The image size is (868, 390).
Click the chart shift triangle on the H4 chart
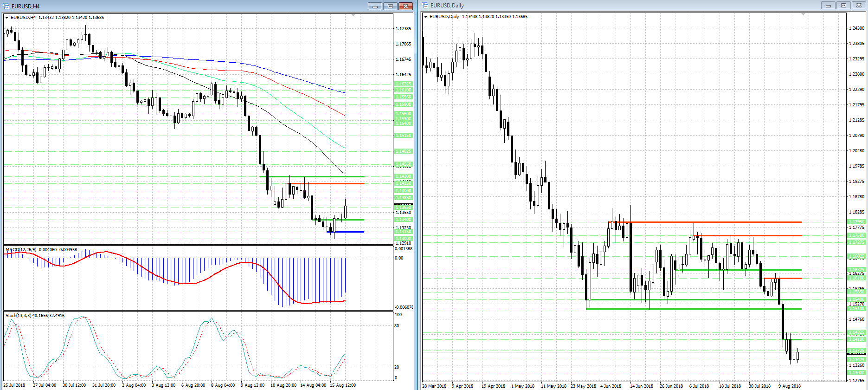click(354, 15)
